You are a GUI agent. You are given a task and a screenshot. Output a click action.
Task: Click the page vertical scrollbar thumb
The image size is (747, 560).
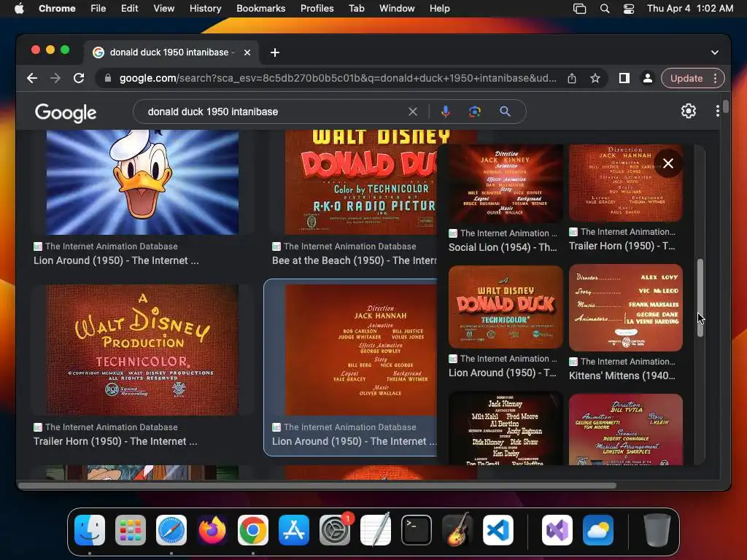725,106
